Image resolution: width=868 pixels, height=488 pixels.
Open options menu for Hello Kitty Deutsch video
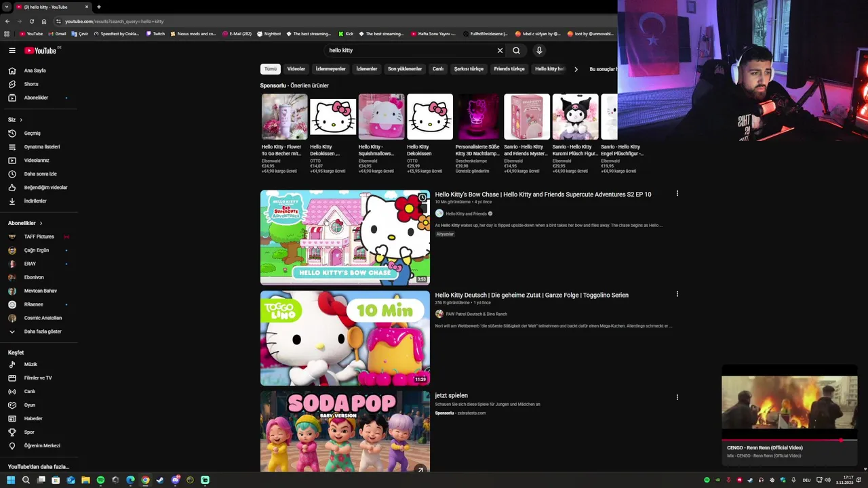[677, 294]
